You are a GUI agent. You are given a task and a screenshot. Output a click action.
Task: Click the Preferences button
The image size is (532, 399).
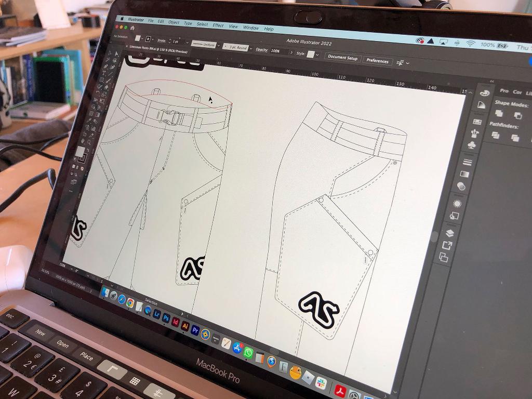[377, 61]
